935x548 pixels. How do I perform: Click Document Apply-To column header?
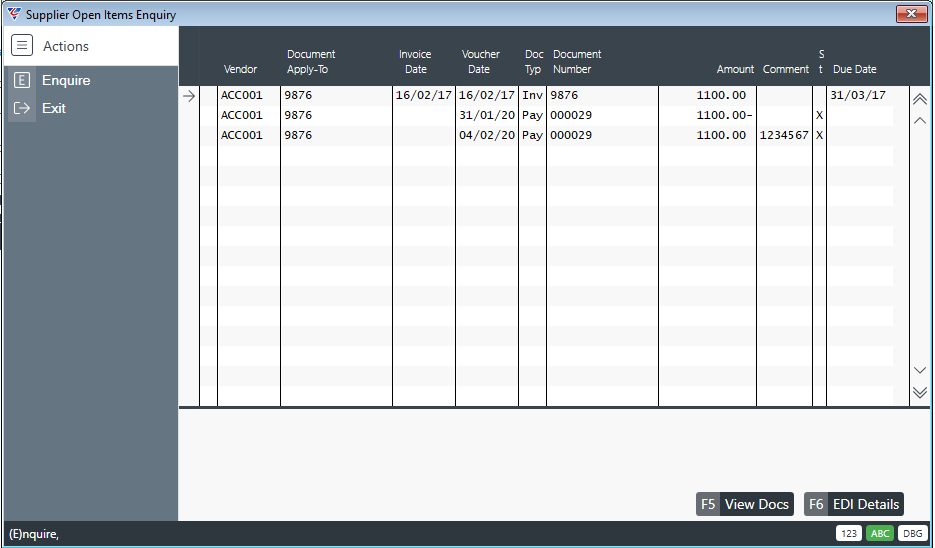pyautogui.click(x=311, y=61)
